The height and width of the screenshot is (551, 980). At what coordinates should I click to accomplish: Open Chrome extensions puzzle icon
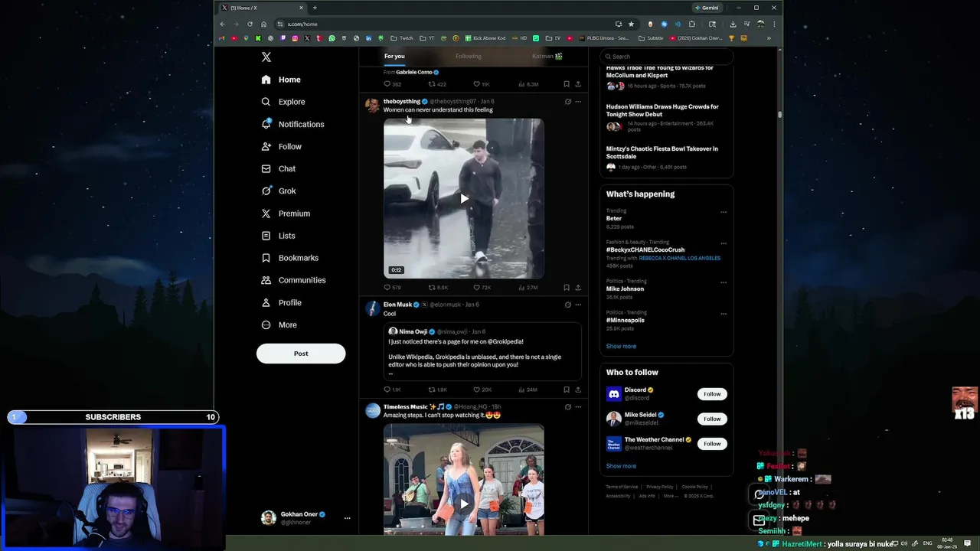click(x=692, y=24)
